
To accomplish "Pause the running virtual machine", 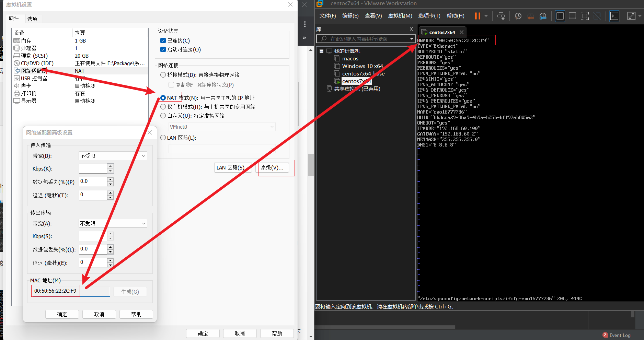I will coord(478,16).
